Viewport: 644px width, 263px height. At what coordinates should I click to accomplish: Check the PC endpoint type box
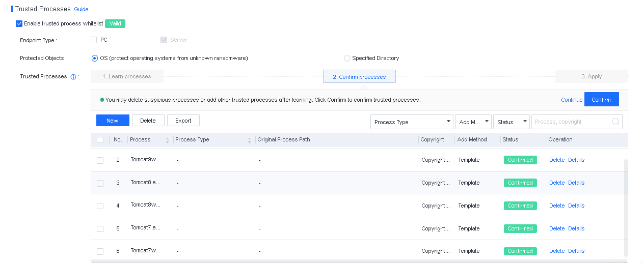click(x=94, y=40)
